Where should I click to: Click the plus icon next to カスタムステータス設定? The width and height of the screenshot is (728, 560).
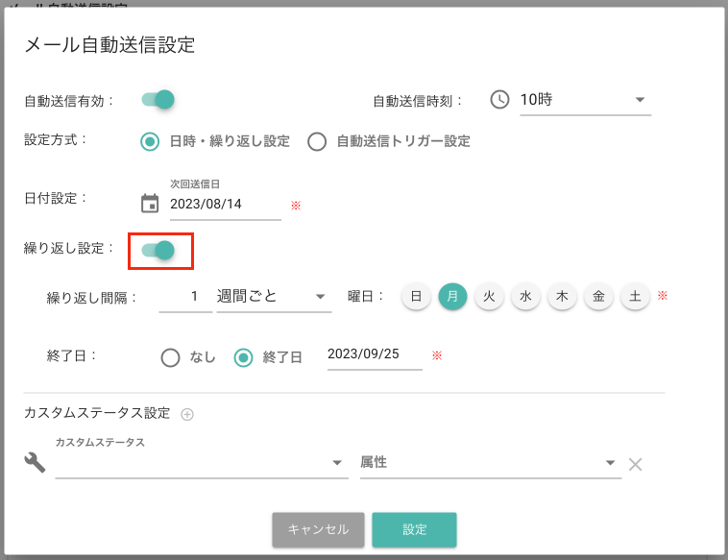[x=187, y=414]
